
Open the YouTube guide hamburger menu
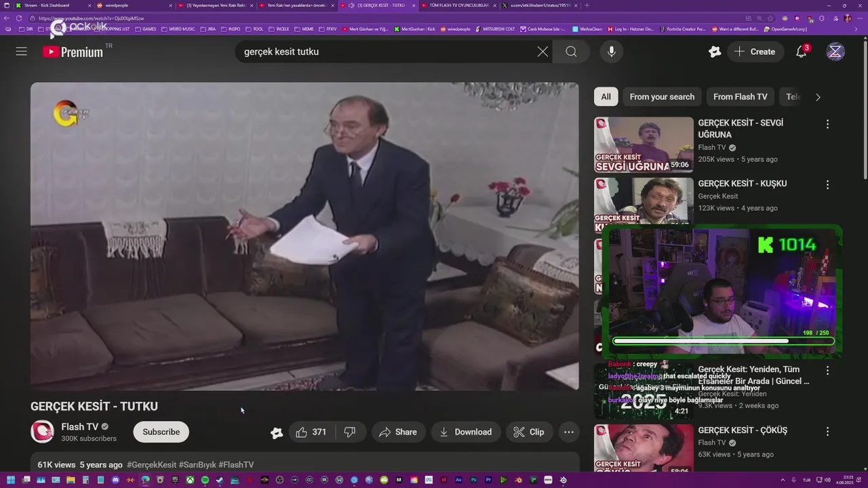[22, 52]
